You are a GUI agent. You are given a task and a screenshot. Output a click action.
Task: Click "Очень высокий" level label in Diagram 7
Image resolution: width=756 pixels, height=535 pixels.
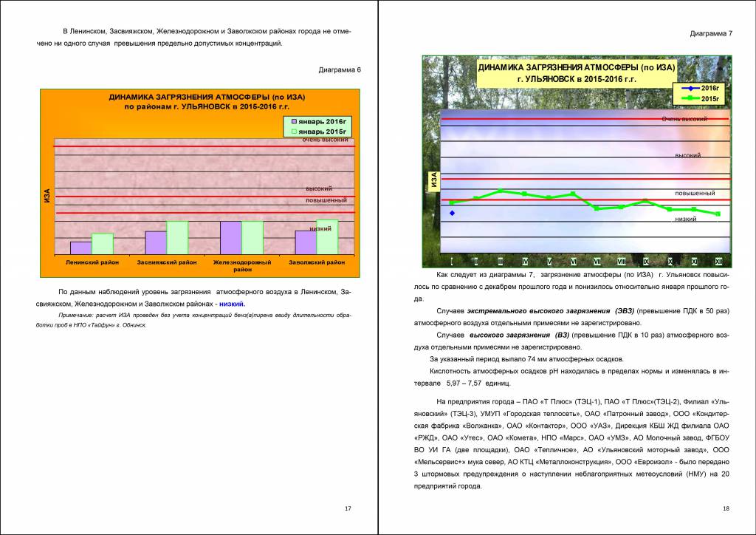[684, 119]
